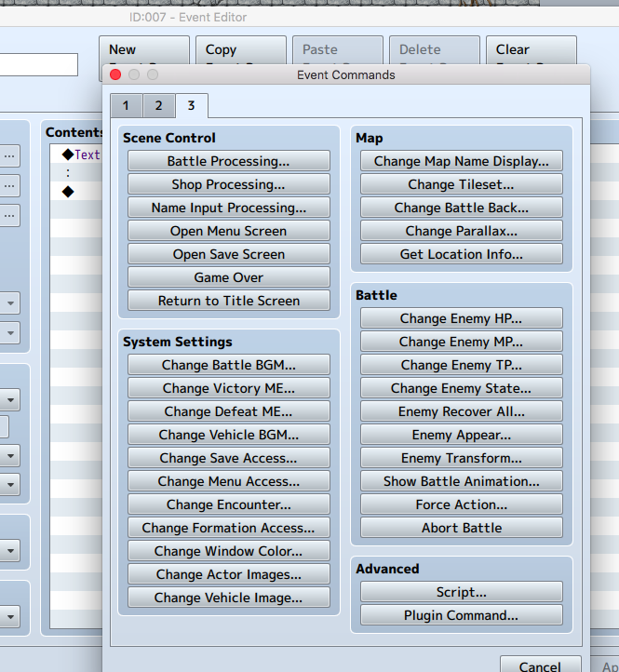Click New event page button
Viewport: 619px width, 672px height.
pos(144,50)
